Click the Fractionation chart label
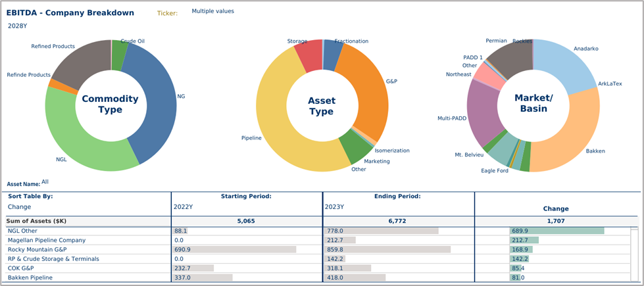644x286 pixels. coord(351,41)
